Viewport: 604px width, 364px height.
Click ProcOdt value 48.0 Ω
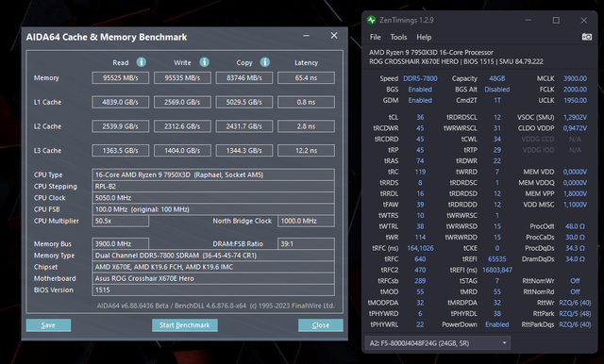pos(575,226)
